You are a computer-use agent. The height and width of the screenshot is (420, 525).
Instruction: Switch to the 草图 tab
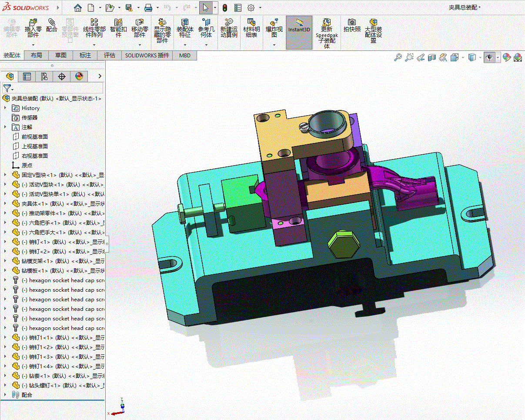(61, 55)
